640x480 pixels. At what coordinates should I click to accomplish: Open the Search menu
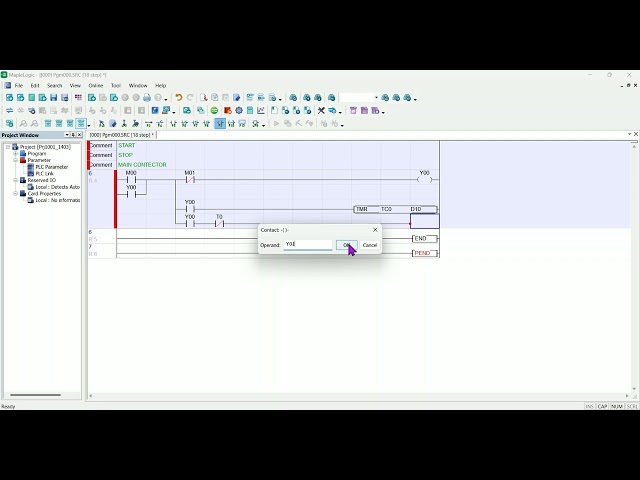click(x=54, y=85)
